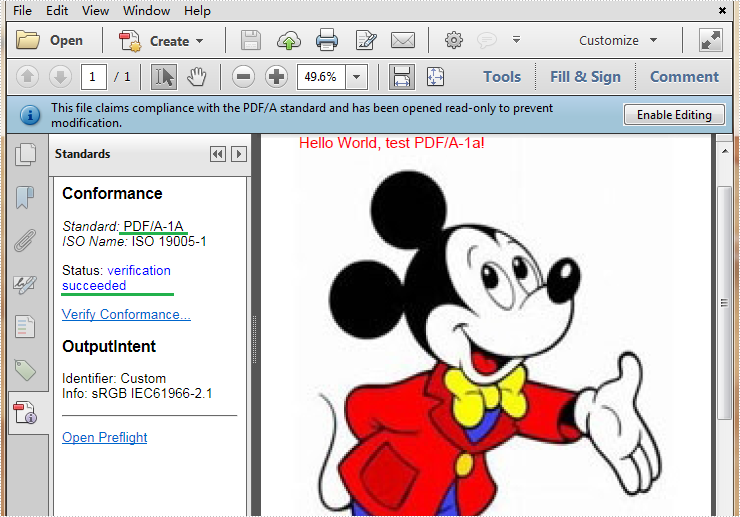Click the sRGB IEC61966-2.1 info text
The width and height of the screenshot is (740, 517).
tap(152, 393)
